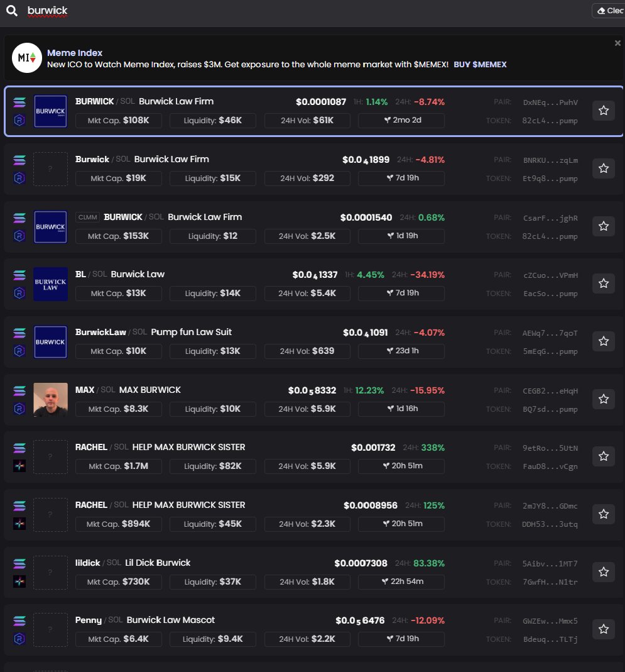Click the CLMM tag label
Image resolution: width=625 pixels, height=672 pixels.
point(87,218)
